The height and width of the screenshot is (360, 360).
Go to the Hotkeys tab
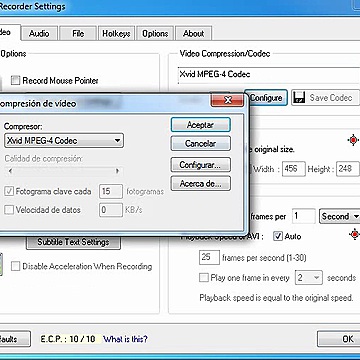(116, 33)
